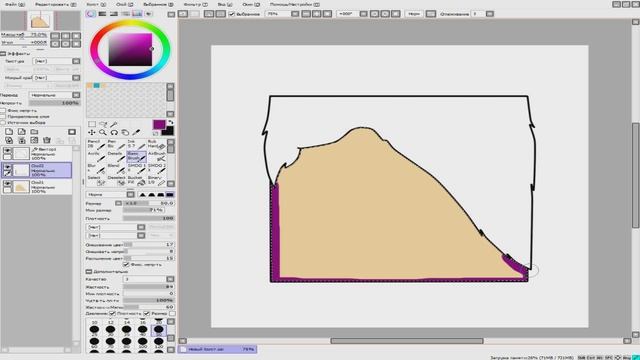This screenshot has width=640, height=360.
Task: Pick the hand pan tool
Action: pos(125,132)
